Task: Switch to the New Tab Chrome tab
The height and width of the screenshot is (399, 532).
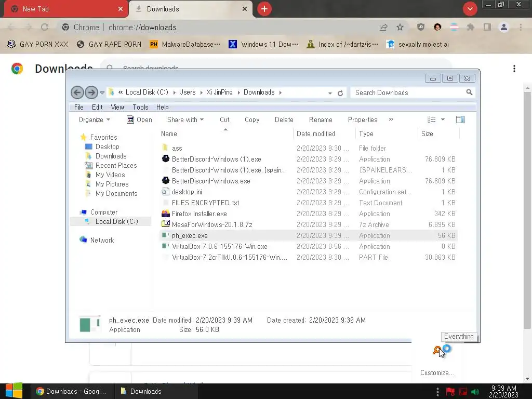Action: coord(66,9)
